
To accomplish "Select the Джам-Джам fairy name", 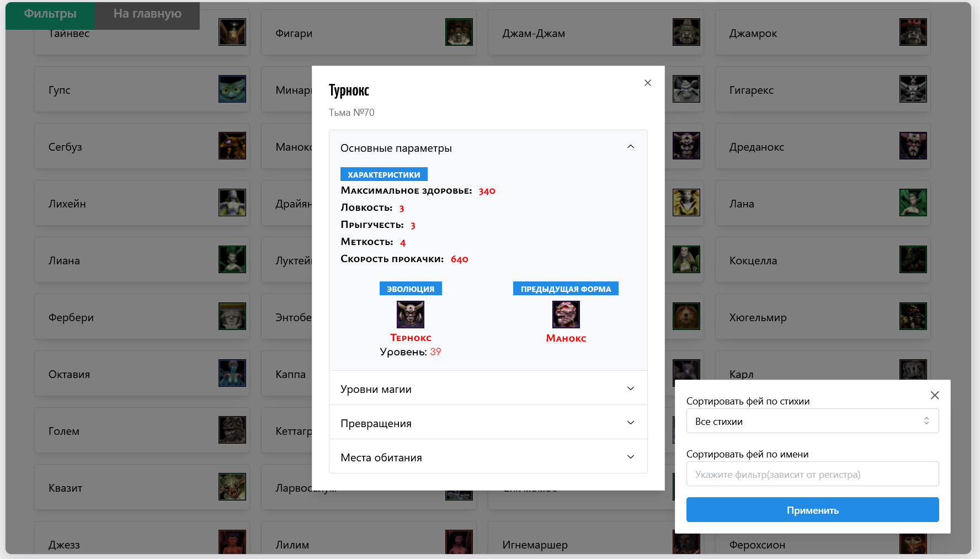I will 534,34.
